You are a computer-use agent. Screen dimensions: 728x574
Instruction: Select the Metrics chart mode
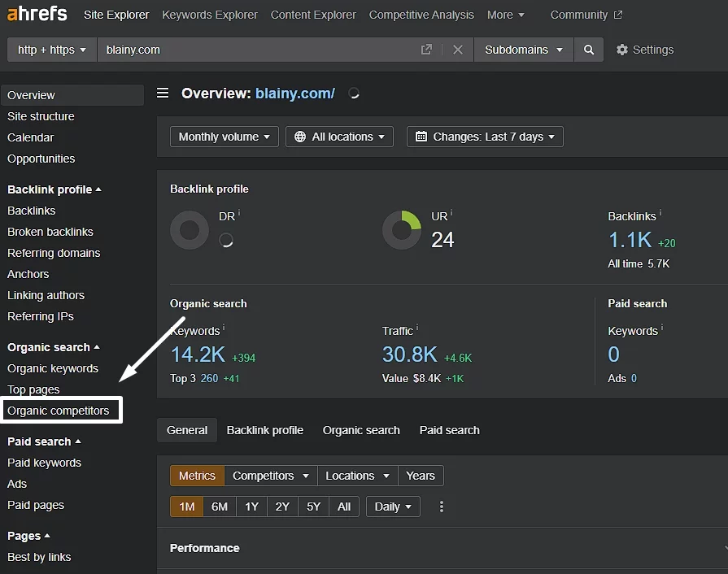tap(198, 476)
